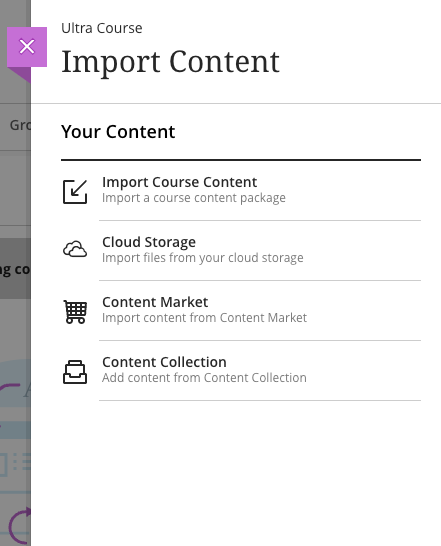441x546 pixels.
Task: Click the partially hidden 'Gro' tab behind panel
Action: (20, 125)
